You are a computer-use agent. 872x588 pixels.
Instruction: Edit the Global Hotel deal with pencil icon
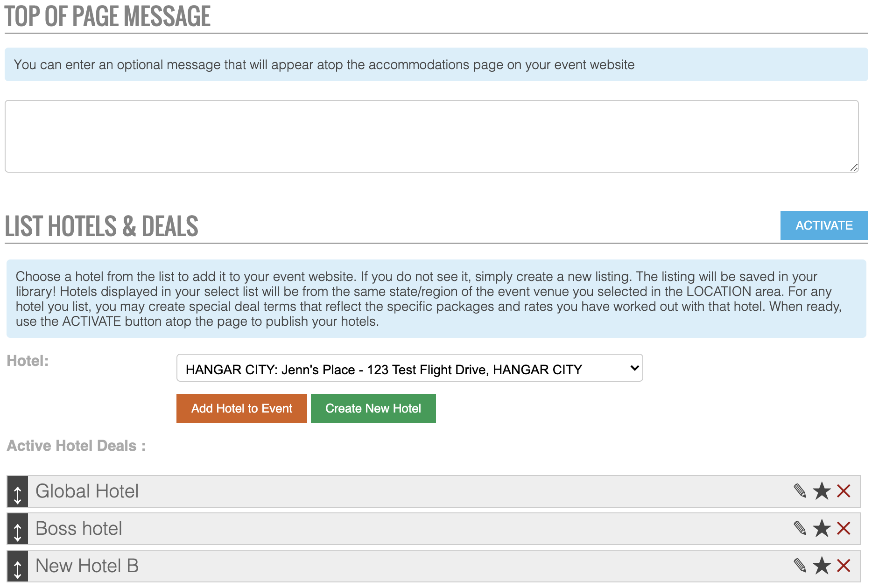tap(800, 491)
